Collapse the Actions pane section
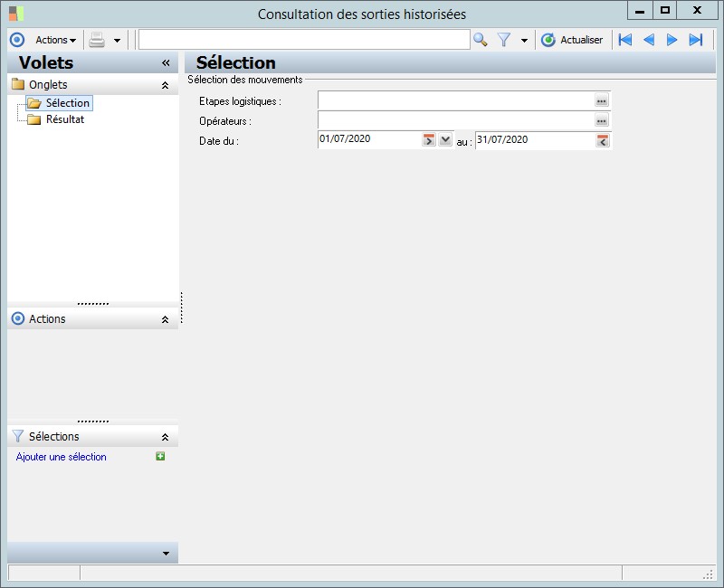 (165, 319)
